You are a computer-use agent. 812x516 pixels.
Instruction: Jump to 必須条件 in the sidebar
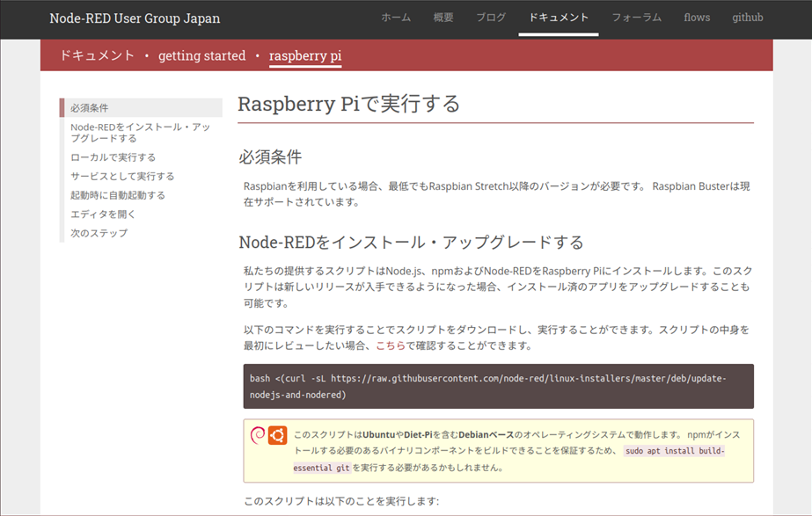[x=90, y=108]
